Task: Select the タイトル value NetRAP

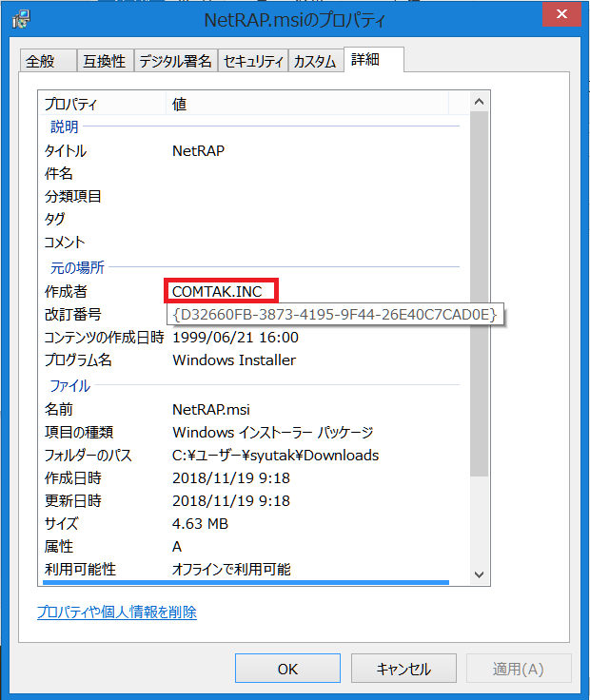Action: click(x=198, y=151)
